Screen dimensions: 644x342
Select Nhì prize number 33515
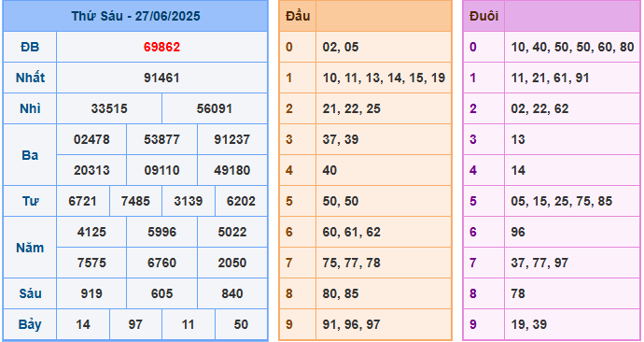pos(109,108)
